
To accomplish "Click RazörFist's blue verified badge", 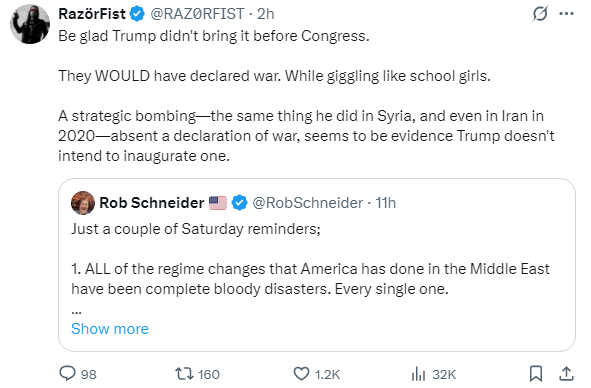I will tap(137, 14).
